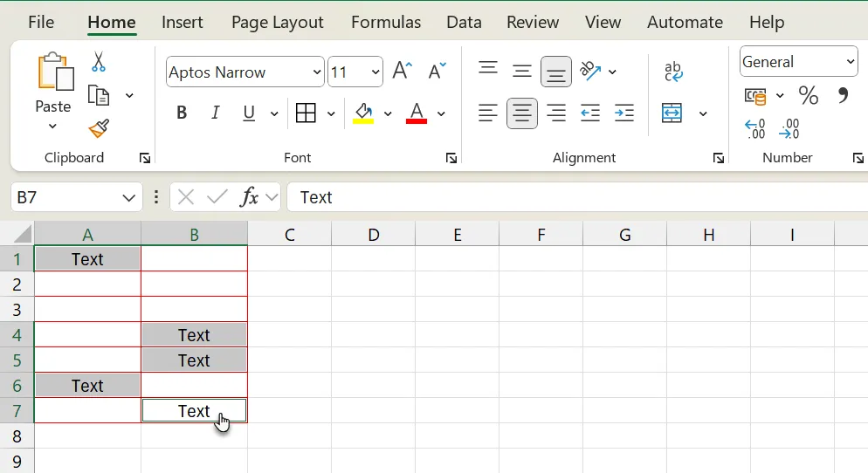Select all cells via corner triangle
The width and height of the screenshot is (868, 473).
pyautogui.click(x=22, y=234)
